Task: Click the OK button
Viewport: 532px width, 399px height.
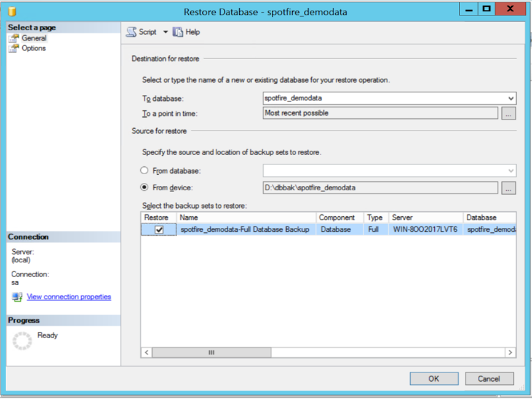Action: point(434,379)
